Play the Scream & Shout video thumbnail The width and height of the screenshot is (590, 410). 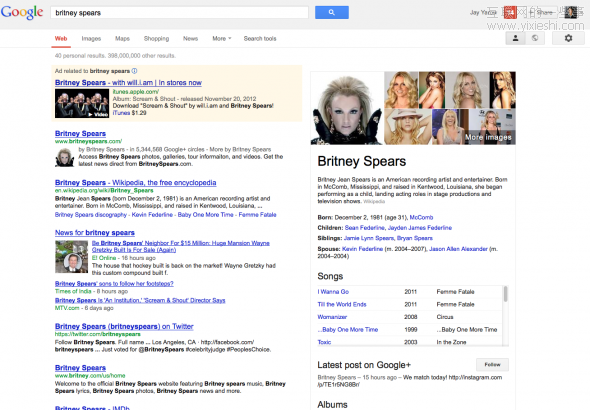pos(82,103)
